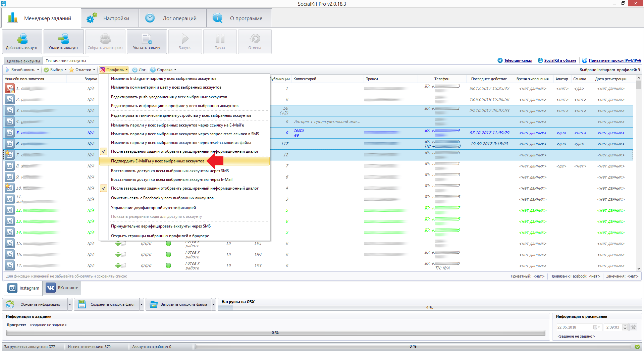644x352 pixels.
Task: Click the Save list to file floppy icon
Action: (x=82, y=304)
